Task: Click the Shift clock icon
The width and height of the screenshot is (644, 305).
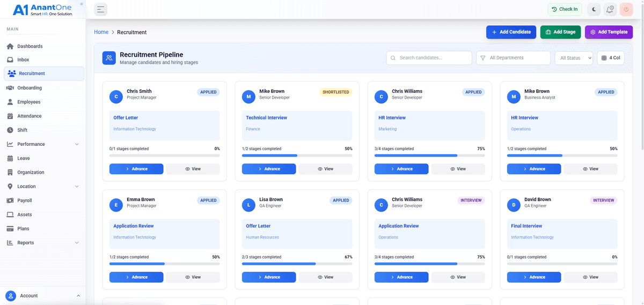Action: [x=10, y=130]
